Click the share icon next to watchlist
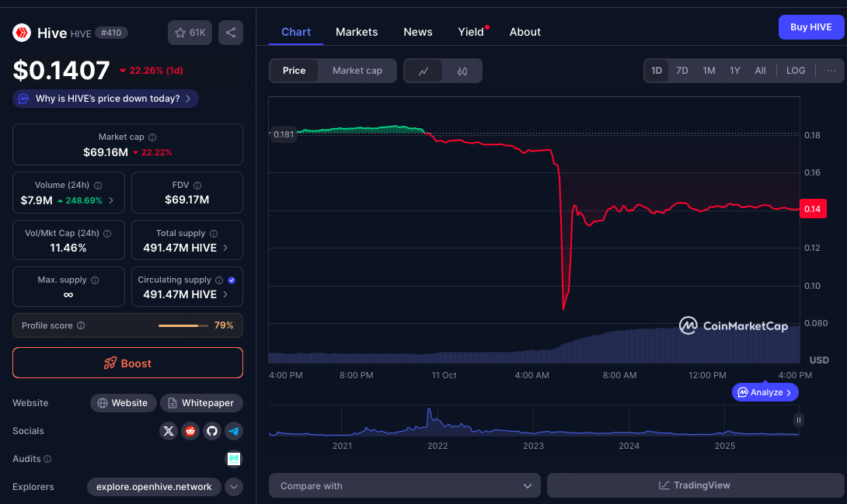 (231, 33)
